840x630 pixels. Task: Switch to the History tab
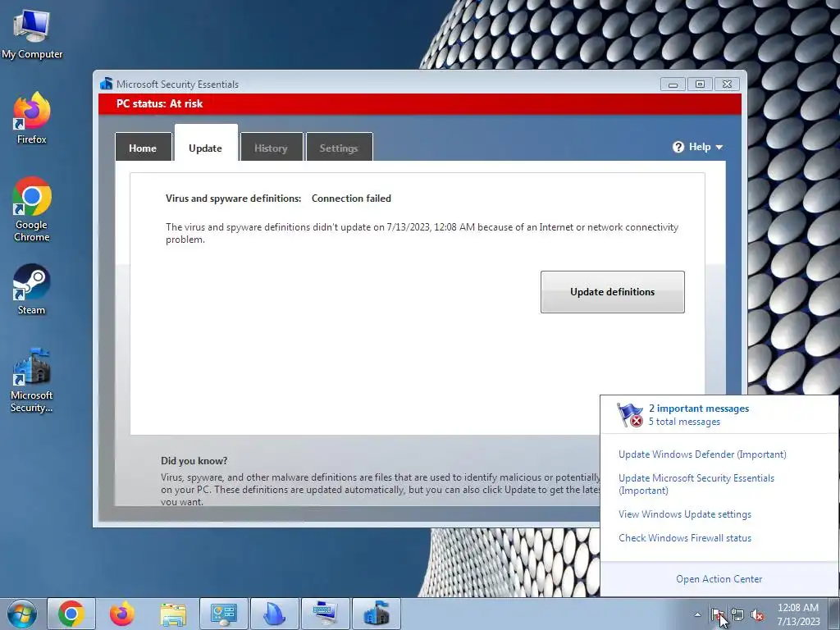click(x=271, y=147)
